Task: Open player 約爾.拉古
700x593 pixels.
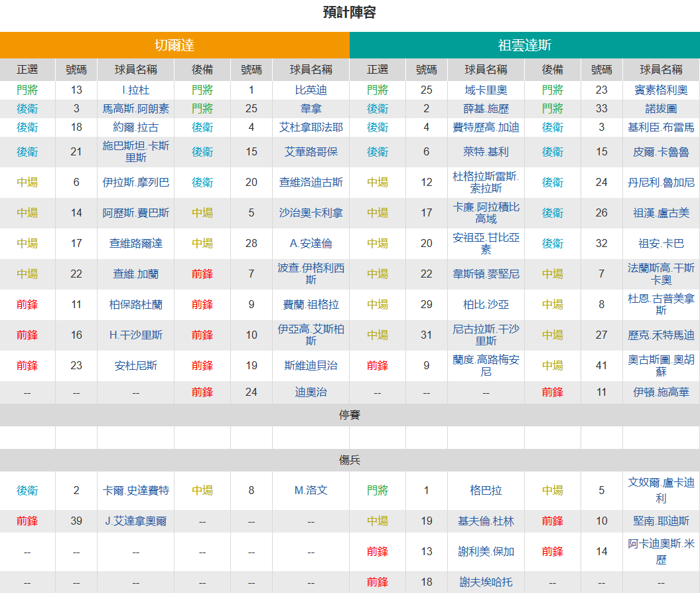Action: [136, 127]
